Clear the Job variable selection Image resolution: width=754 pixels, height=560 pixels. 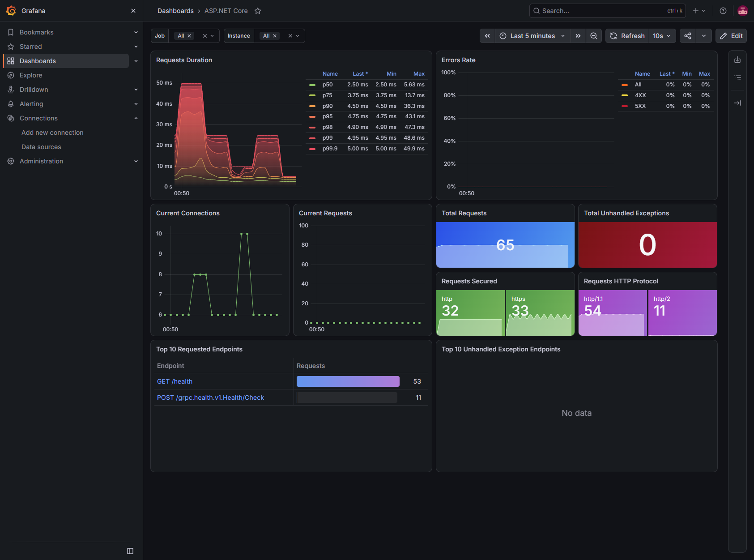(x=205, y=36)
